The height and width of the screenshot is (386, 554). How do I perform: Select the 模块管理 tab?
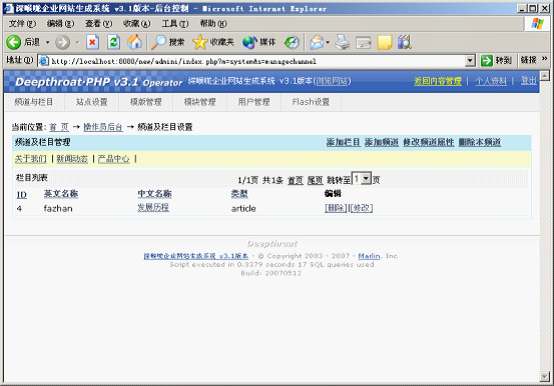[x=200, y=102]
